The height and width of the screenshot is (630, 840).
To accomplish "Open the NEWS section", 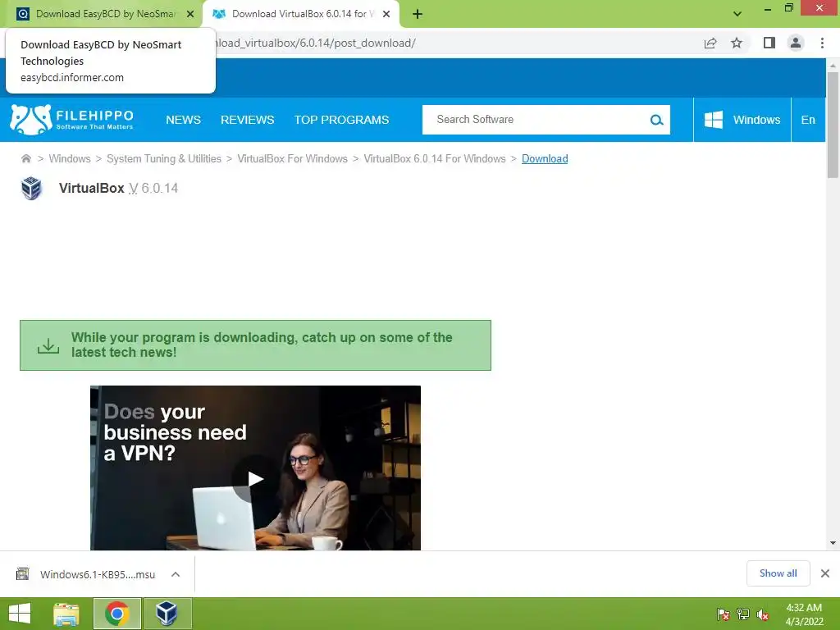I will pos(183,120).
